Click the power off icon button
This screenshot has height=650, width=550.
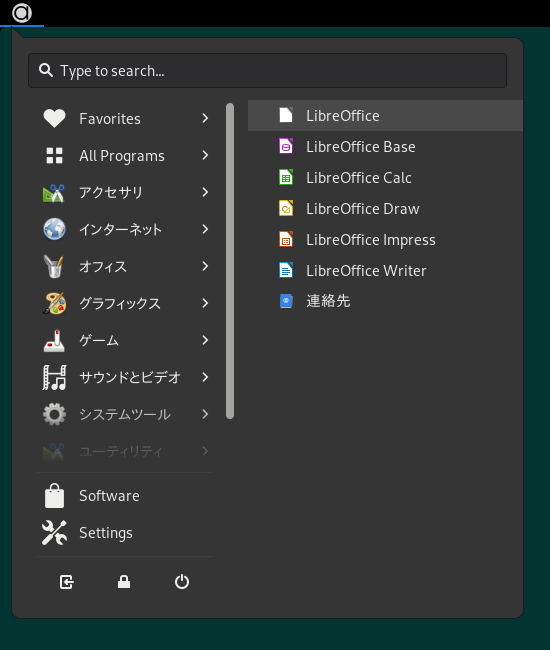(182, 582)
